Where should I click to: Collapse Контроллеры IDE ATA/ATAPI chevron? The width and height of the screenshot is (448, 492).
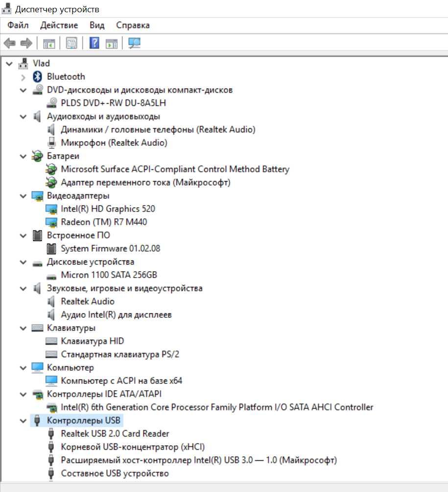click(23, 395)
